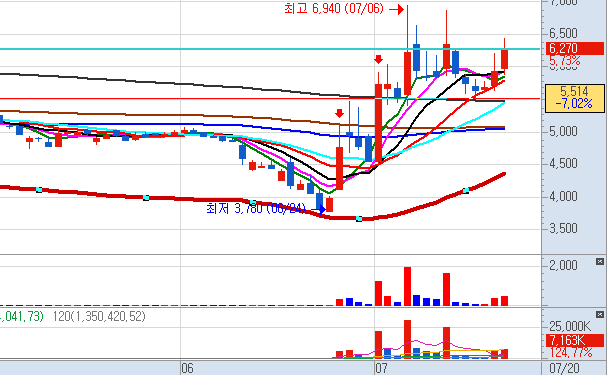Screen dimensions: 607x375
Task: Click the 6,500 price axis label
Action: click(x=563, y=33)
